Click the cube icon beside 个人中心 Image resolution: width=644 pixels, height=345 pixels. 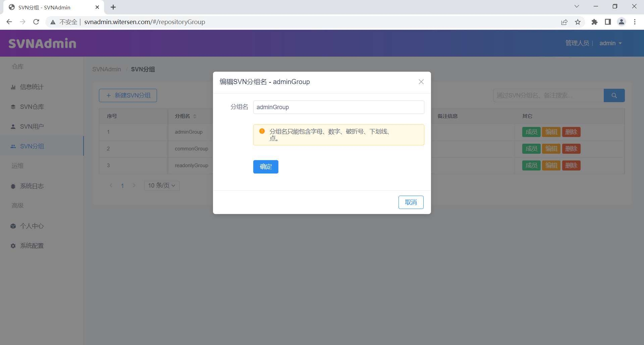[x=13, y=226]
